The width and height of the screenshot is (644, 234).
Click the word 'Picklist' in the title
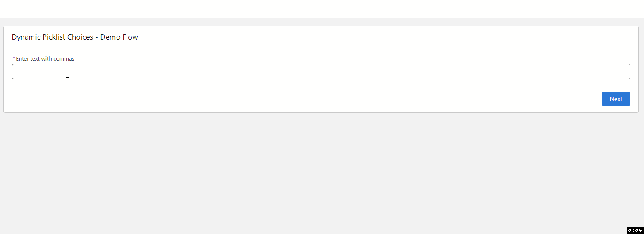[x=54, y=37]
